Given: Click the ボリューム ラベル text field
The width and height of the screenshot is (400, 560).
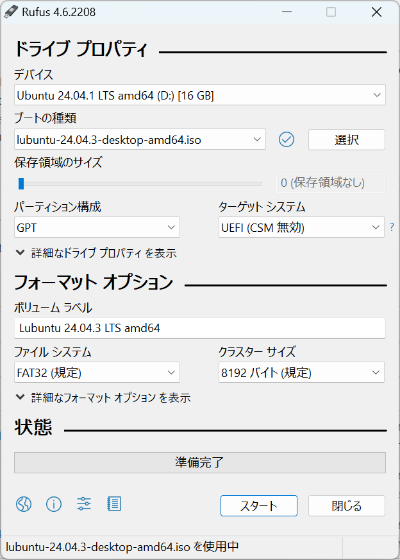Looking at the screenshot, I should click(x=200, y=328).
